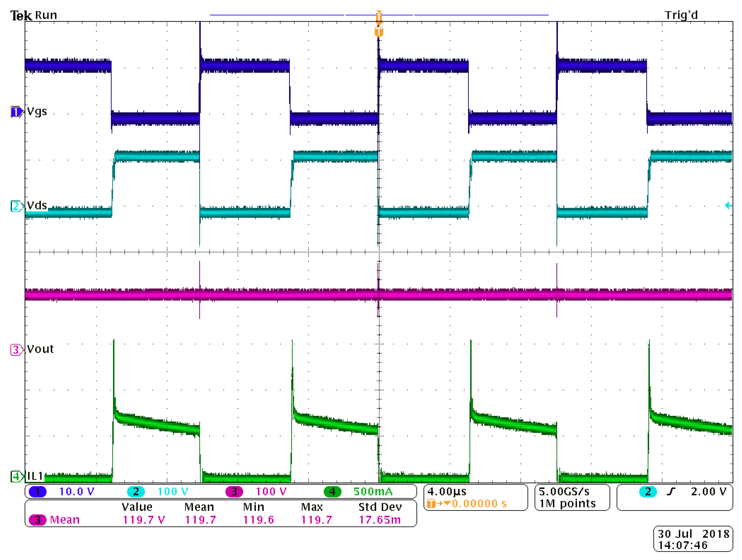This screenshot has width=742, height=560.
Task: Click the channel 2 Vds ground marker
Action: pyautogui.click(x=16, y=206)
